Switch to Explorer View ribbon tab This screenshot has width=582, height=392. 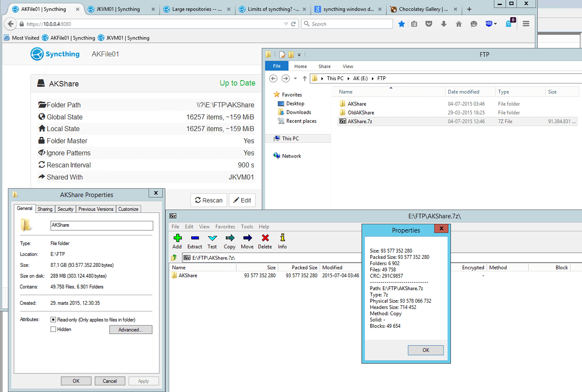[348, 67]
